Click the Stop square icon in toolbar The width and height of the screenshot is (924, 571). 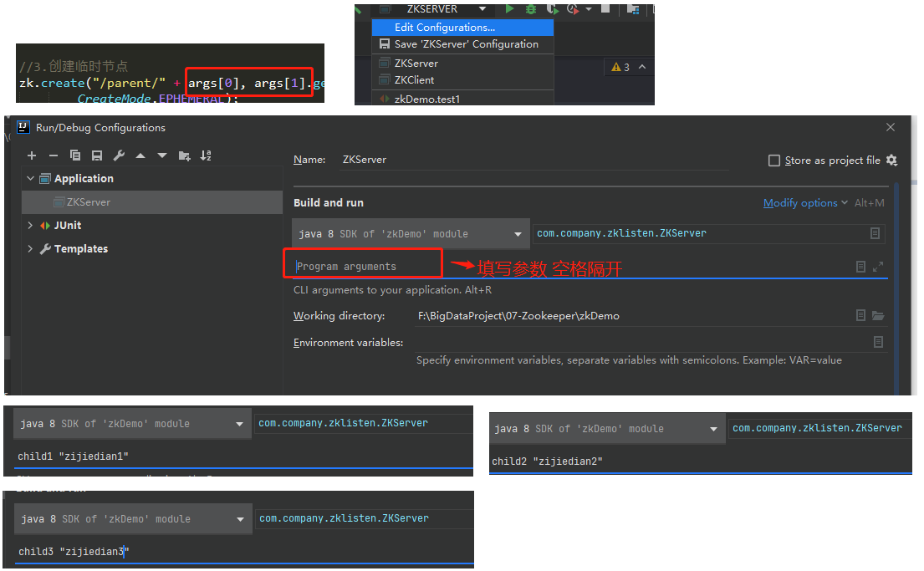[x=605, y=9]
